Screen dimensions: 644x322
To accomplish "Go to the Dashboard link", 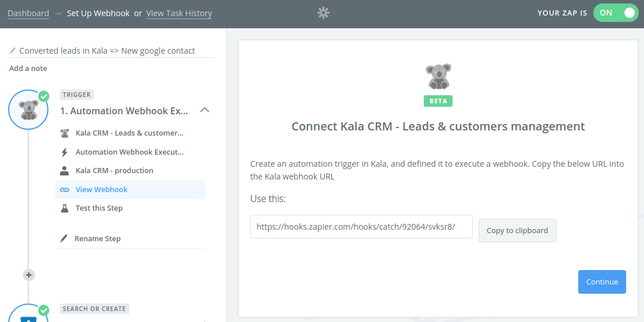I will coord(28,13).
